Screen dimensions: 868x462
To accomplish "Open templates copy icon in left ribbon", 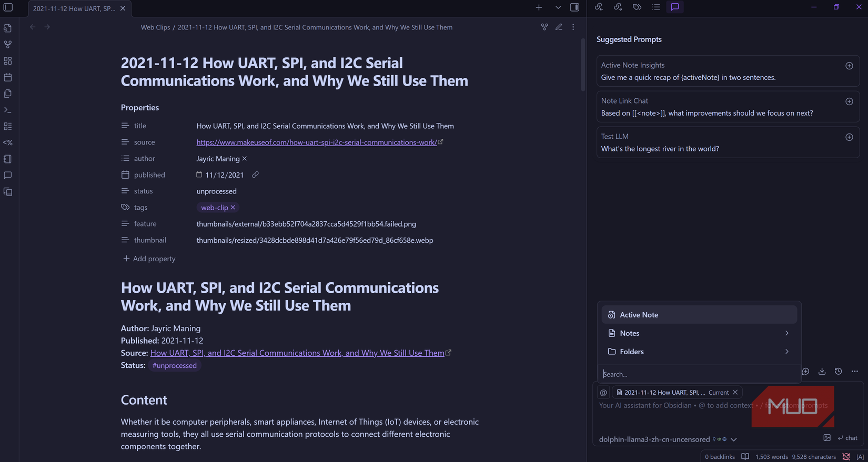I will tap(8, 94).
